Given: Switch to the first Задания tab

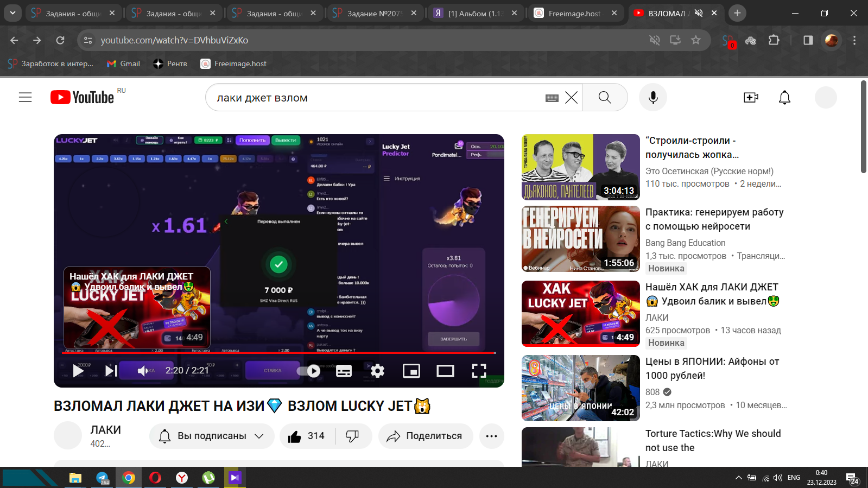Looking at the screenshot, I should [73, 13].
